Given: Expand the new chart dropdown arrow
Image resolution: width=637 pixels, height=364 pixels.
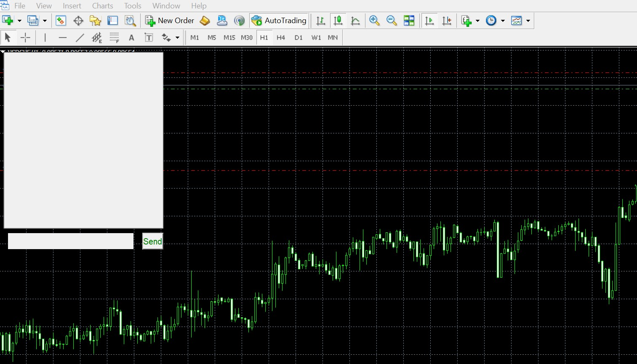Looking at the screenshot, I should (x=19, y=21).
